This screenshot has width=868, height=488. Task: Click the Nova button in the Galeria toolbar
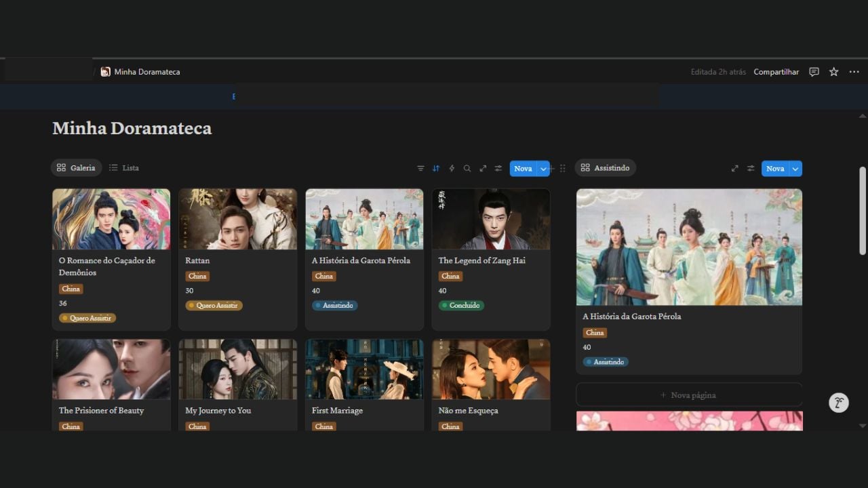click(523, 169)
